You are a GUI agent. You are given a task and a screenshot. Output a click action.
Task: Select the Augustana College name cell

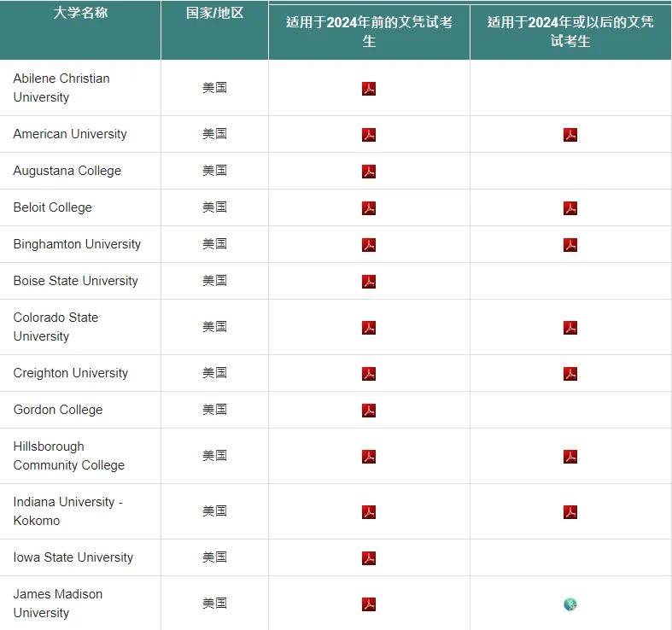tap(80, 171)
